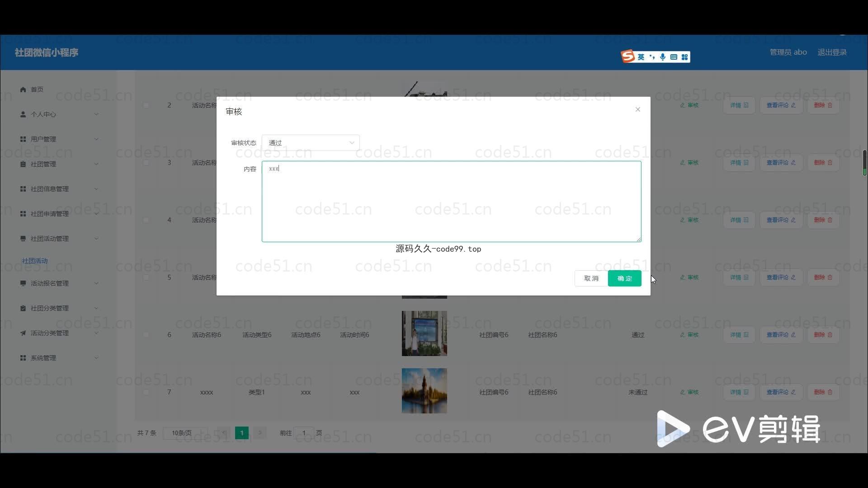Go to pagination page 1

click(x=242, y=433)
